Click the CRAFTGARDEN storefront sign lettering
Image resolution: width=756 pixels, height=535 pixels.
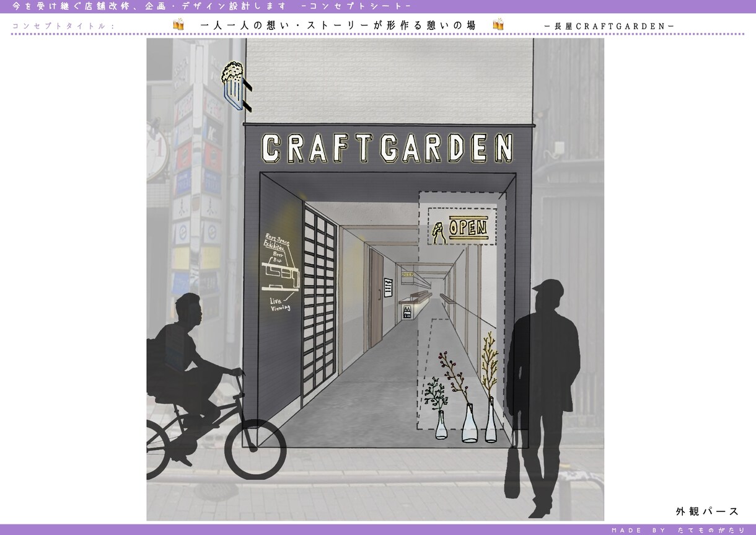[388, 148]
